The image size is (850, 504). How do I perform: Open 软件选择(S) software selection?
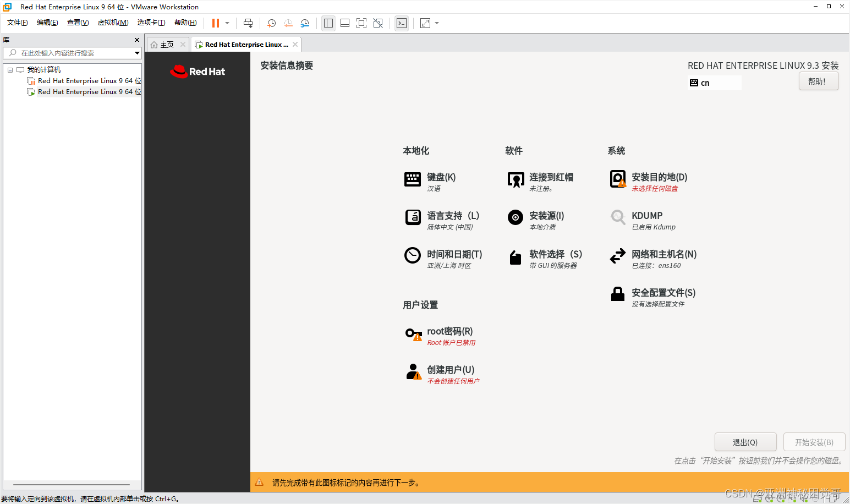(545, 259)
